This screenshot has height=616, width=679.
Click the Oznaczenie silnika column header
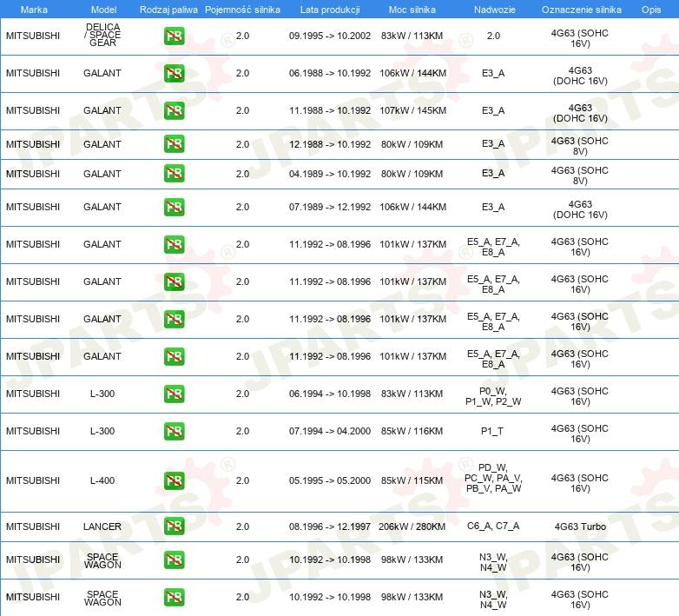(581, 9)
